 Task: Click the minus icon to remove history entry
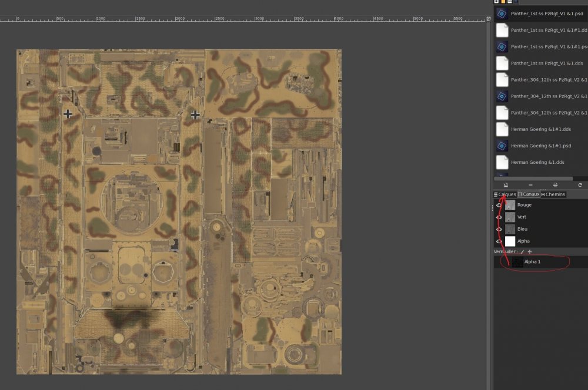tap(530, 185)
